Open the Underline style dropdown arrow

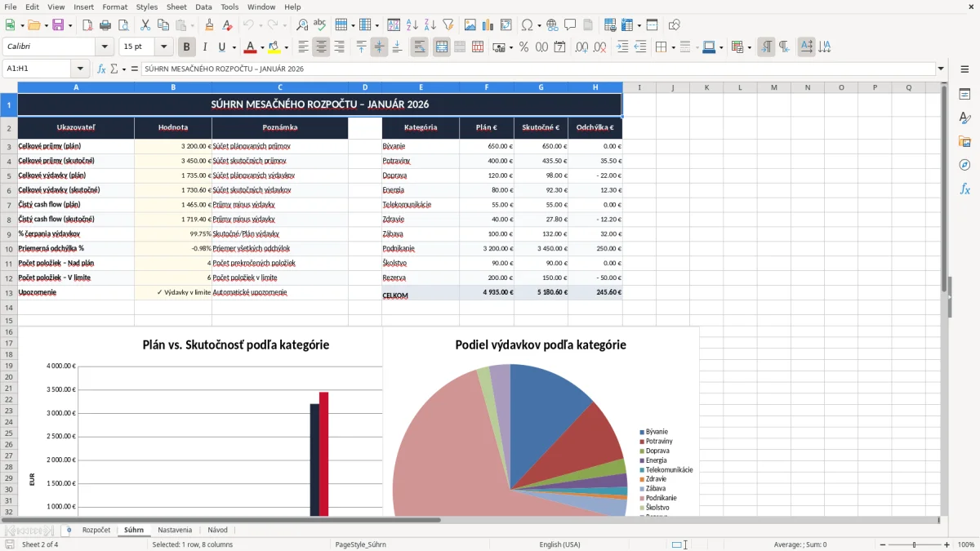click(x=233, y=47)
